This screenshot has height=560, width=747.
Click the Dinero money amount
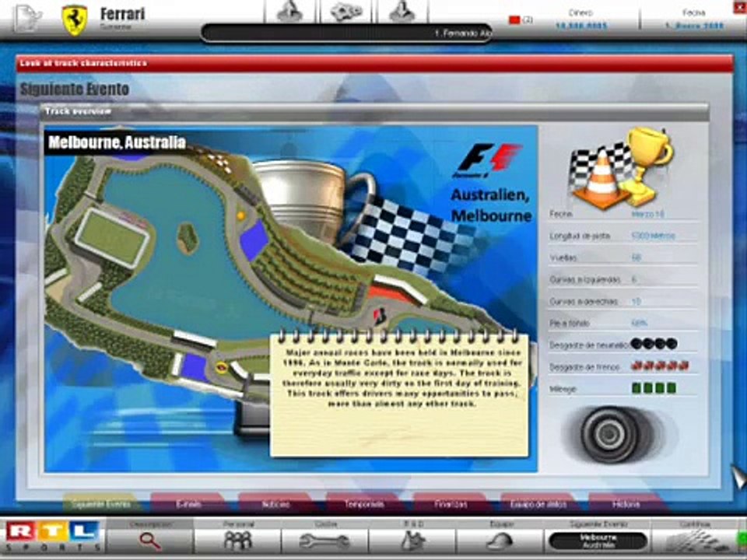[x=581, y=26]
